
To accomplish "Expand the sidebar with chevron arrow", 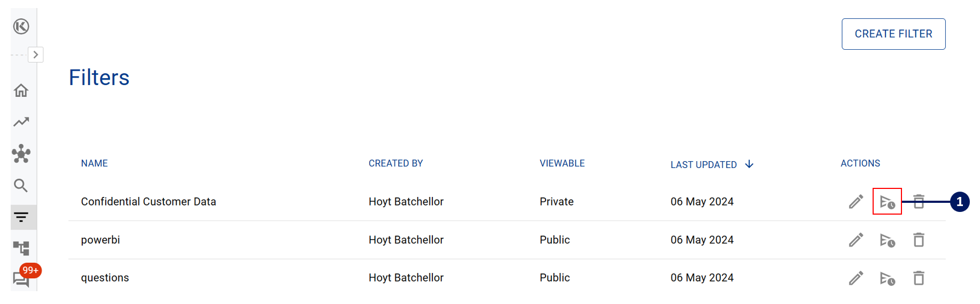I will pos(36,55).
